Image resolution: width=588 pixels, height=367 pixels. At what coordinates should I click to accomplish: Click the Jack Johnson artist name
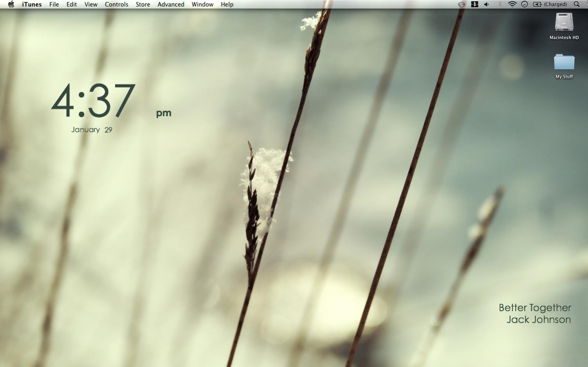point(539,320)
